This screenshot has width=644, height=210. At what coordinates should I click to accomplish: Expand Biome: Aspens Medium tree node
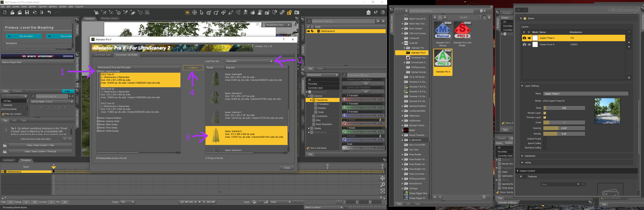(x=98, y=118)
